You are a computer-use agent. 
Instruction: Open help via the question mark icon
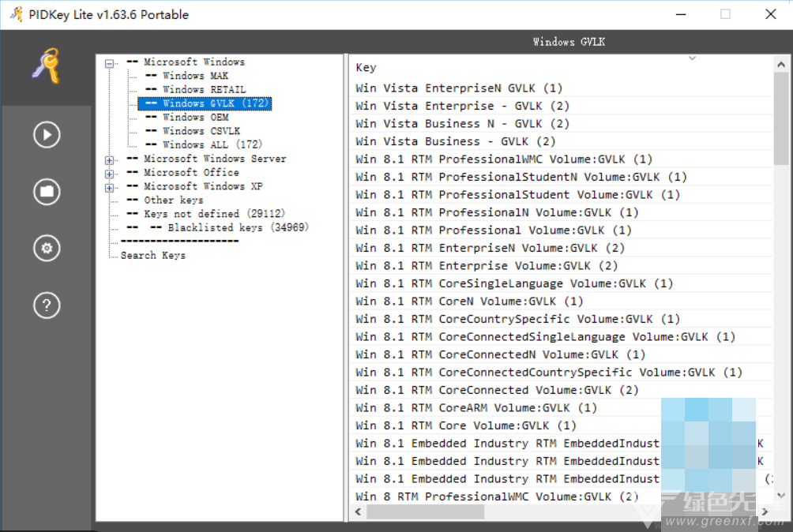(47, 305)
